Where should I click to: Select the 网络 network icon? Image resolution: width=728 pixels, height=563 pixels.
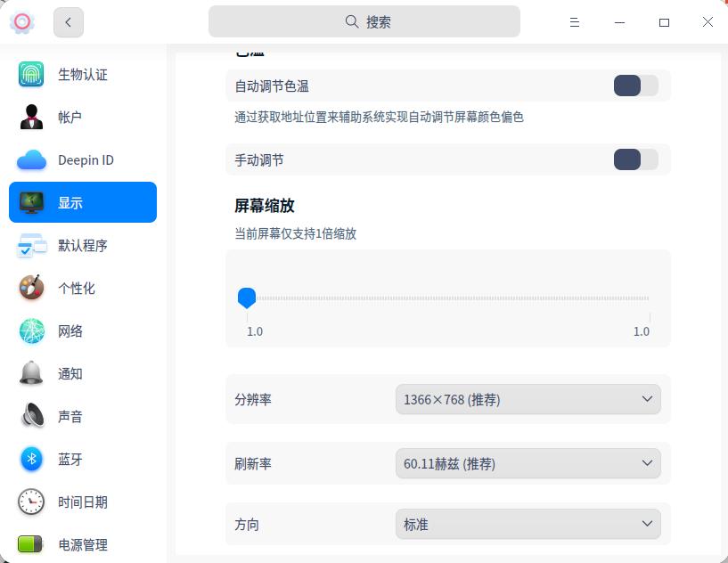click(31, 331)
